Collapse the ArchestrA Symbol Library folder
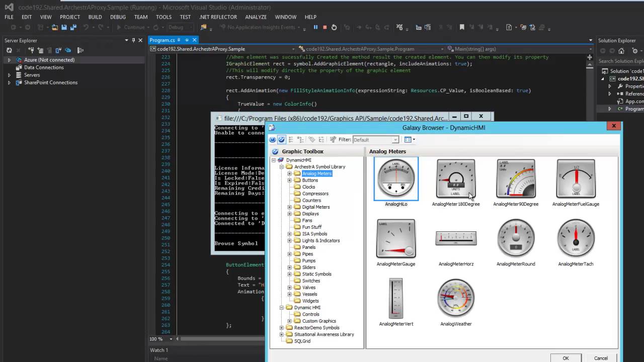Viewport: 644px width, 362px height. tap(282, 167)
